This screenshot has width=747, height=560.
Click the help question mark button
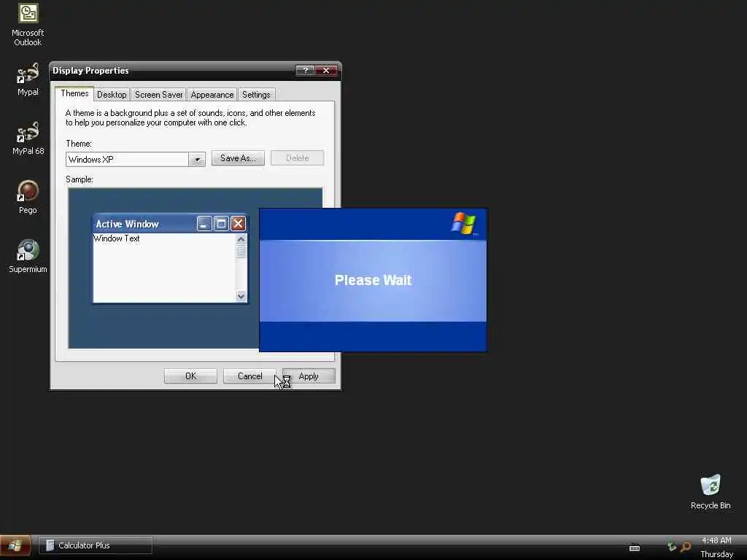pyautogui.click(x=306, y=71)
